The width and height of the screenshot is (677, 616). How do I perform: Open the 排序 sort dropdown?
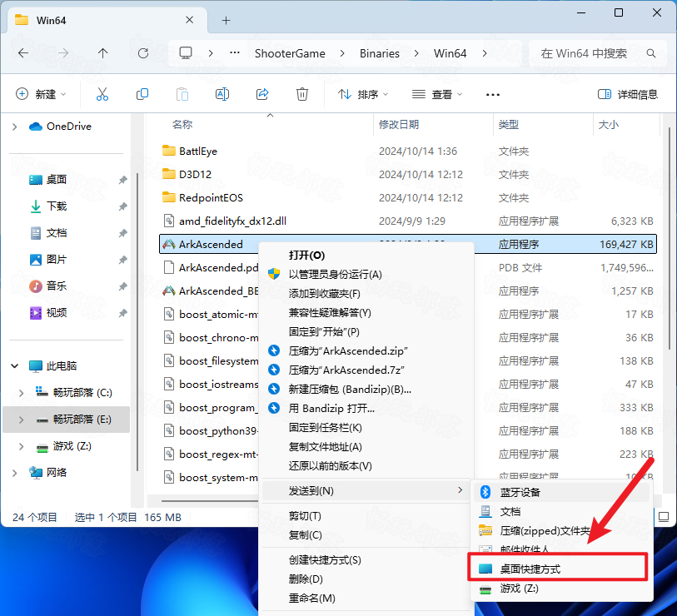point(363,94)
